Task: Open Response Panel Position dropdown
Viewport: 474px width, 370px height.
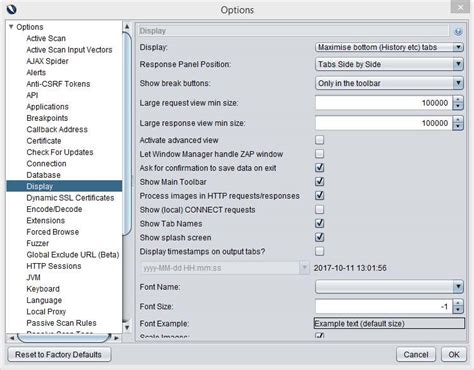Action: [389, 64]
